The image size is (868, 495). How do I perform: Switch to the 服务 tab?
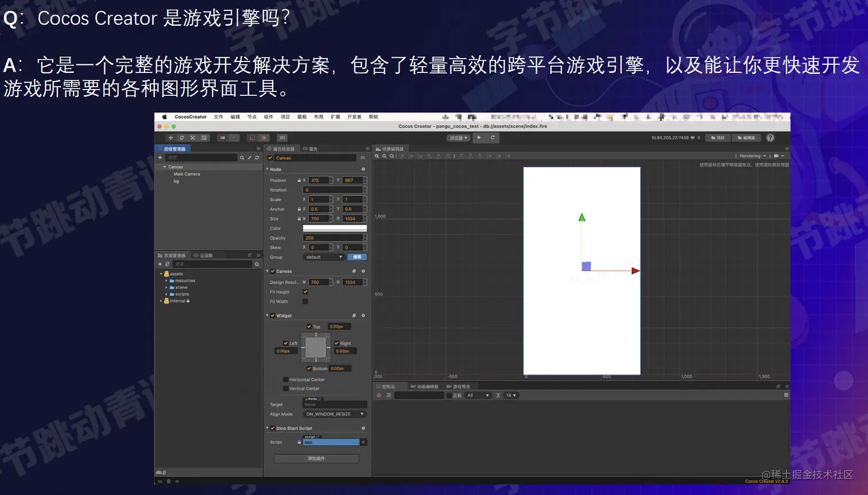point(311,149)
